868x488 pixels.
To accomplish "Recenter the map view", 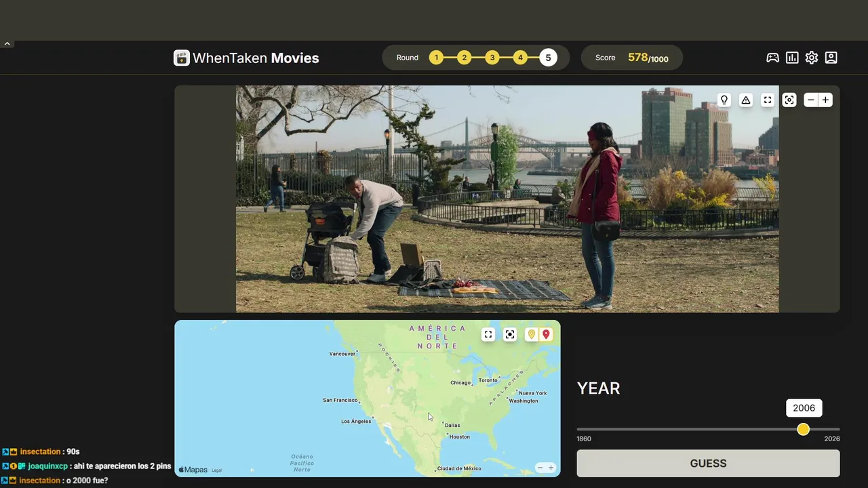I will 510,334.
